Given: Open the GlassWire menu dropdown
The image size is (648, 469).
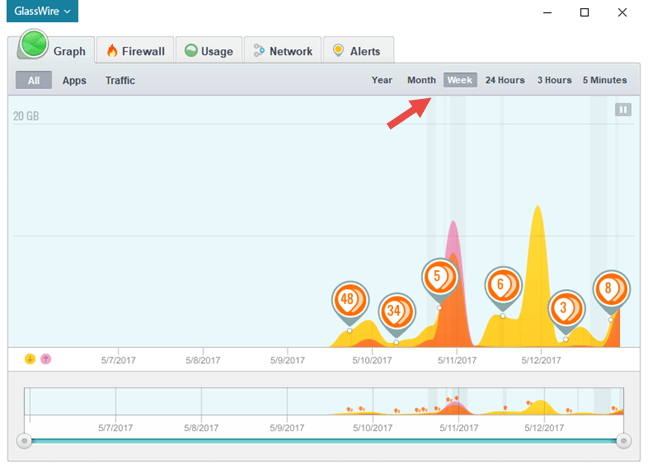Looking at the screenshot, I should pyautogui.click(x=42, y=11).
